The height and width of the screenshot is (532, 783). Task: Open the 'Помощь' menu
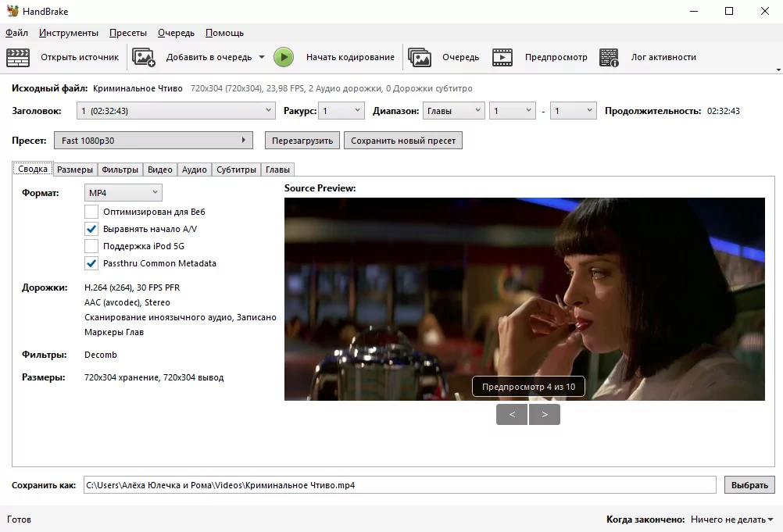(x=225, y=33)
